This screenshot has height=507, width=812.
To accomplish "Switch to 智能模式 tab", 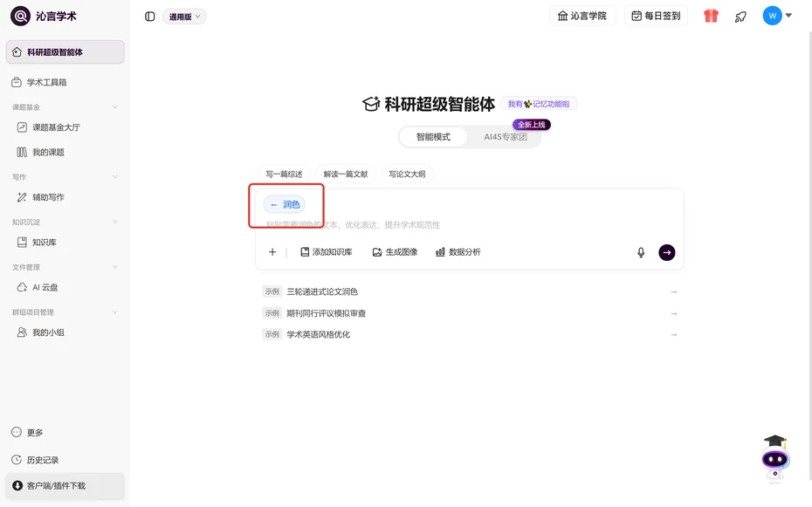I will click(x=433, y=137).
